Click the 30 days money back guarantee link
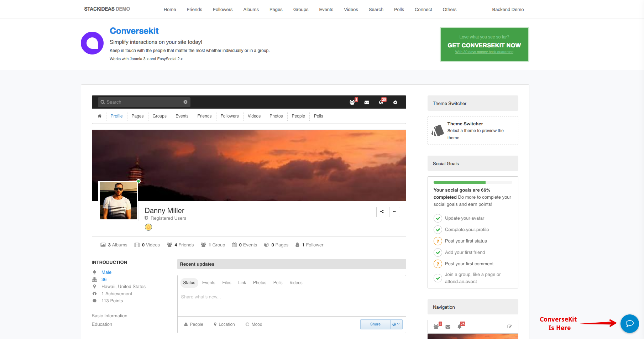Screen dimensions: 644x339 click(484, 52)
